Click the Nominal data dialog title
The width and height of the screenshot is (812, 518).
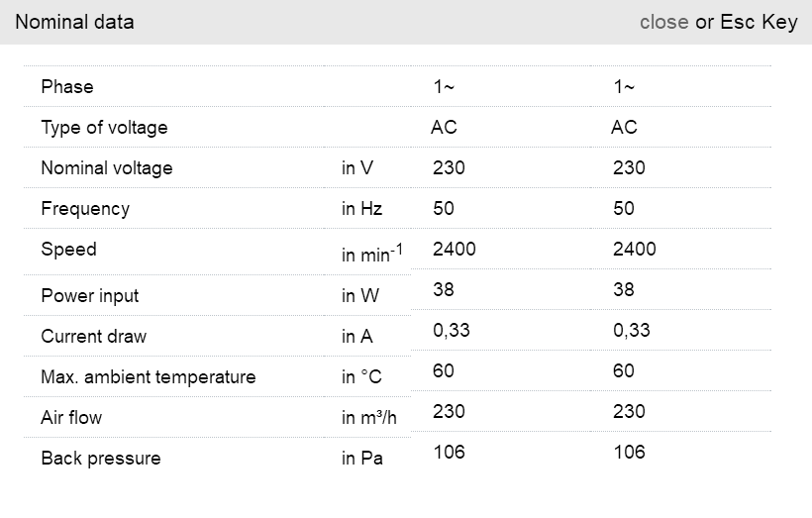(74, 22)
